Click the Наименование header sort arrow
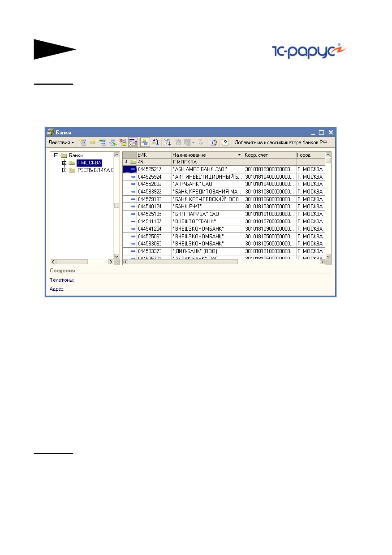392x555 pixels. click(239, 155)
